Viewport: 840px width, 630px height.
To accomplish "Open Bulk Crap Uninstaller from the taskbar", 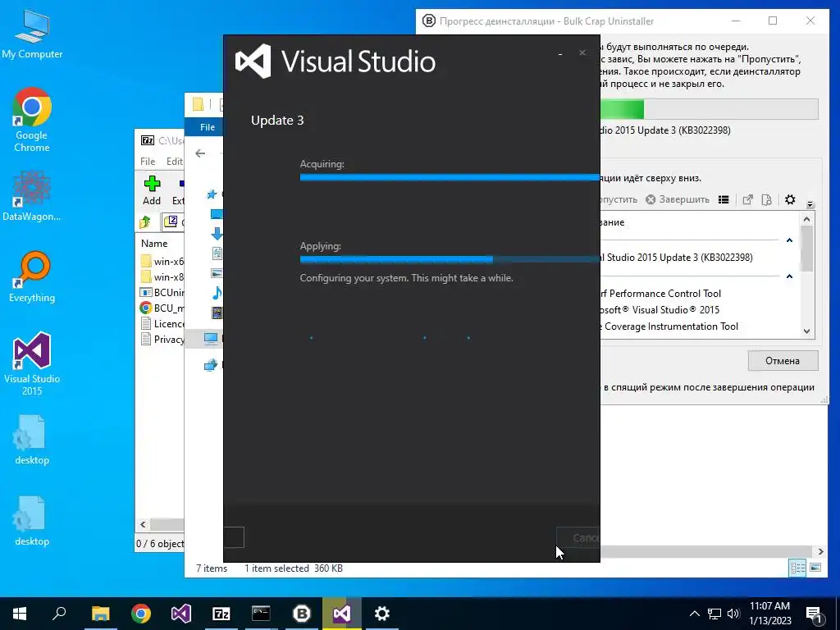I will pos(302,614).
